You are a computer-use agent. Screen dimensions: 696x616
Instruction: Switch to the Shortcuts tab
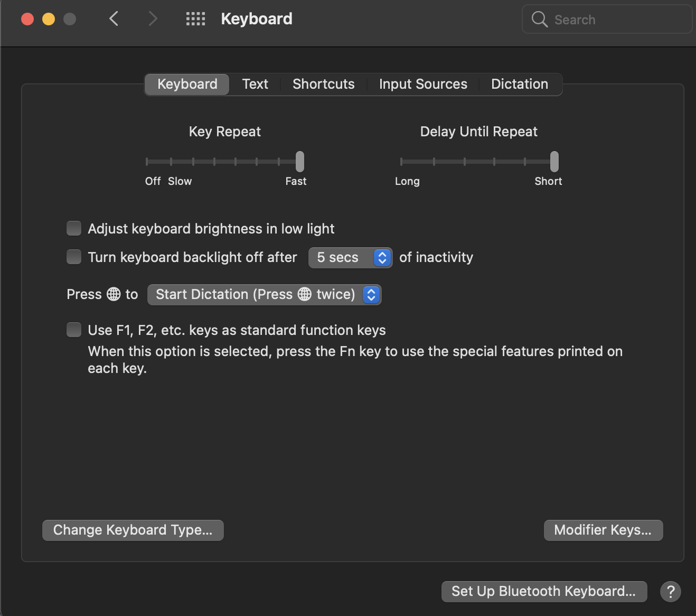323,84
